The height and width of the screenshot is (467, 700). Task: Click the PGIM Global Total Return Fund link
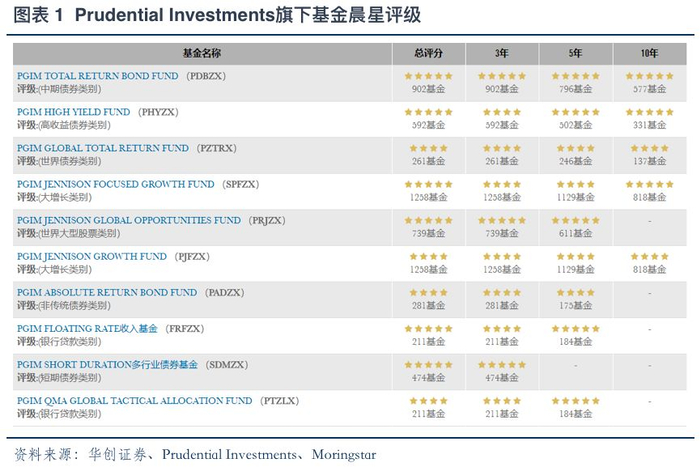pos(102,148)
